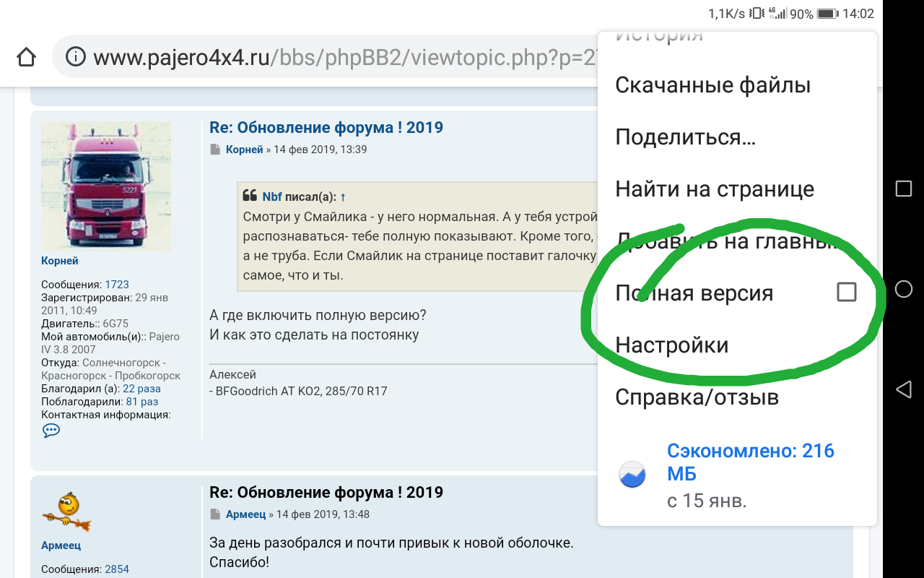Click the Спасибо! line in Армеец's post

pos(239,562)
